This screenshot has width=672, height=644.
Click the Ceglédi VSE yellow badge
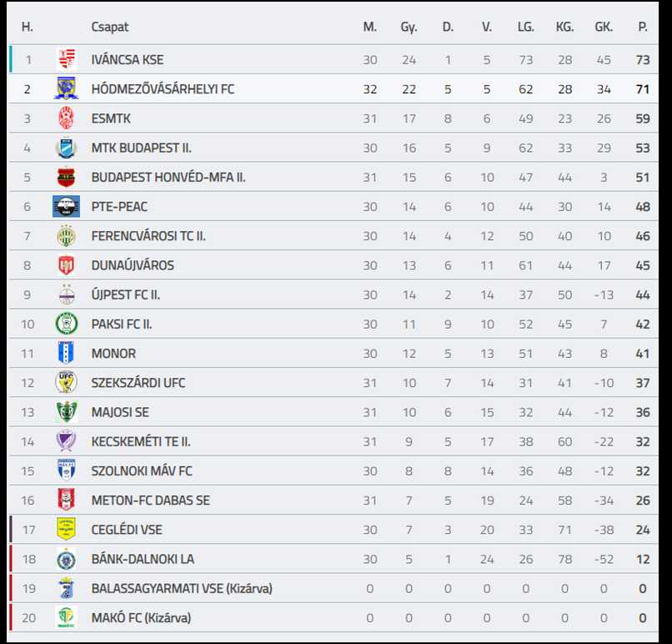pyautogui.click(x=67, y=529)
